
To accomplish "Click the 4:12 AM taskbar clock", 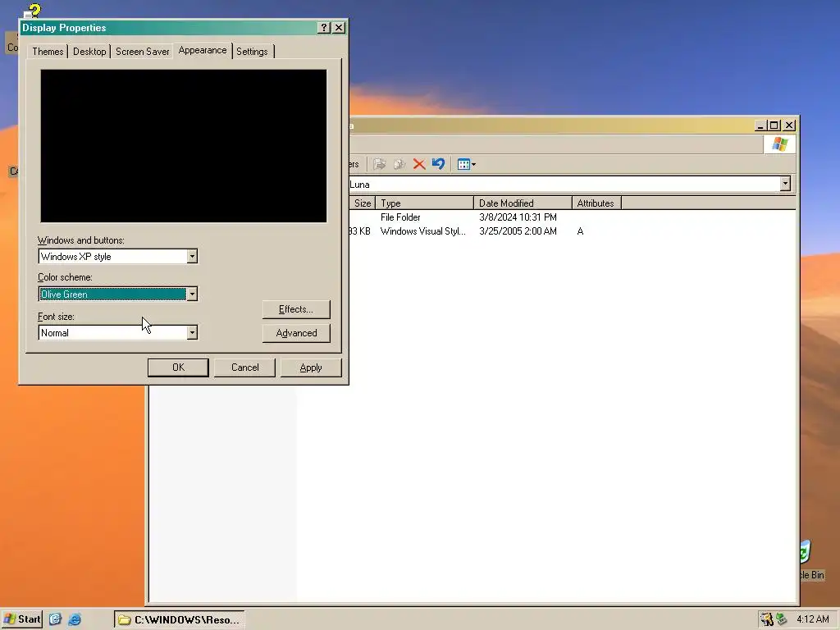I will pyautogui.click(x=812, y=619).
